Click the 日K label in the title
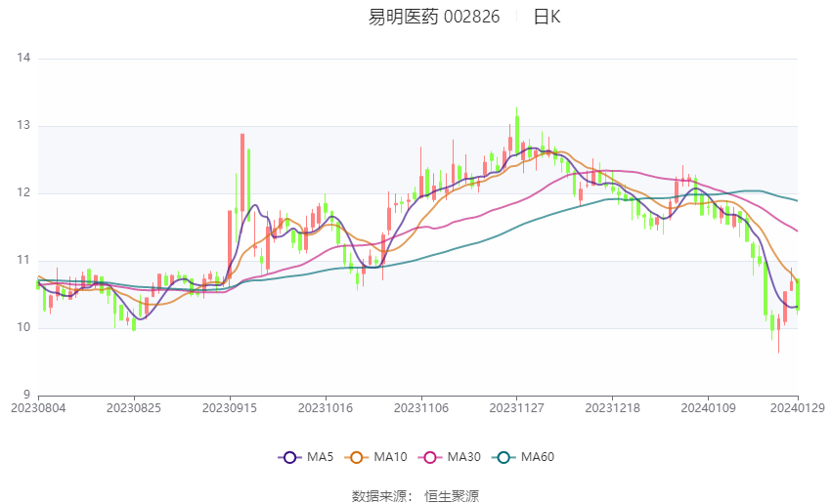The height and width of the screenshot is (504, 831). 547,17
